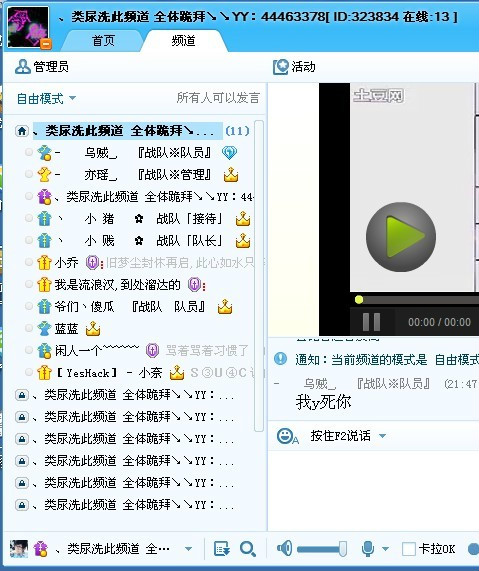Screen dimensions: 479x571
Task: Pause the video with the pause button
Action: 372,322
